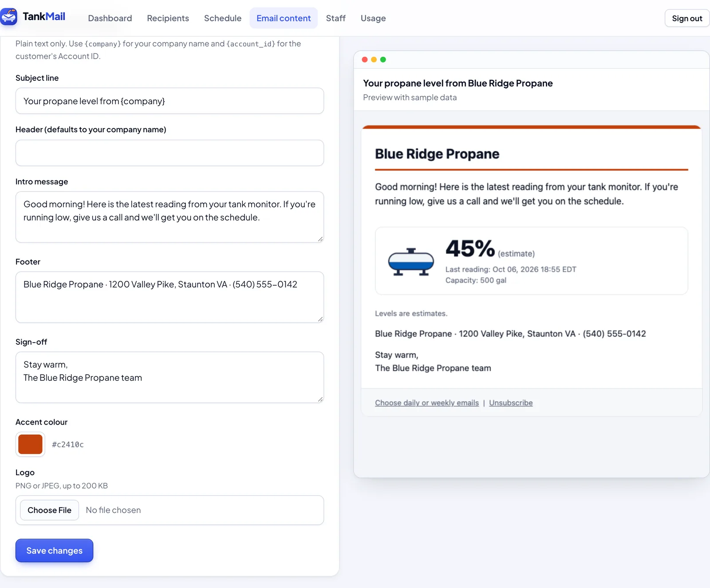This screenshot has height=588, width=710.
Task: Open the accent colour swatch picker
Action: click(x=30, y=444)
